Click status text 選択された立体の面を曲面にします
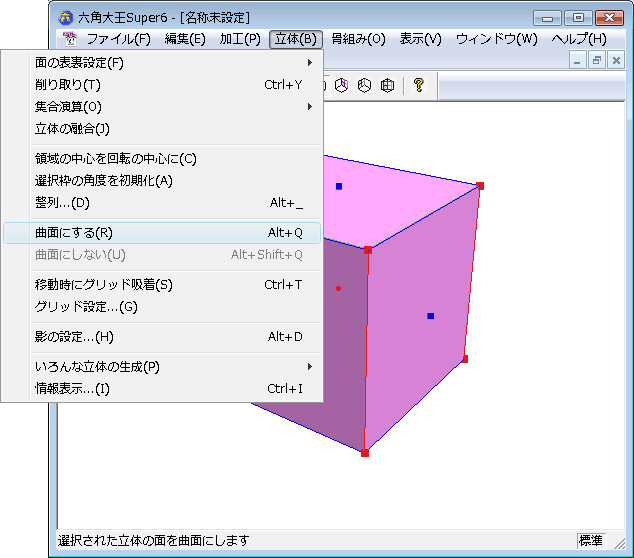 [153, 541]
